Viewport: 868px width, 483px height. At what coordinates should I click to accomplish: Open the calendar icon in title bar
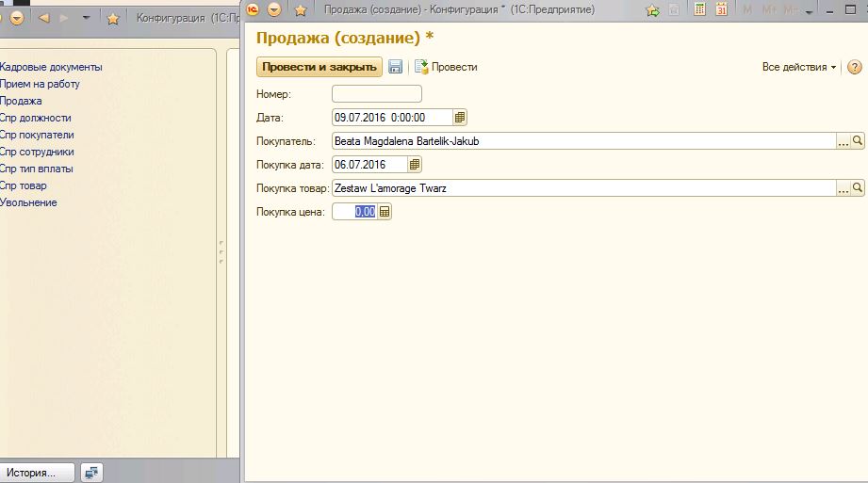722,9
